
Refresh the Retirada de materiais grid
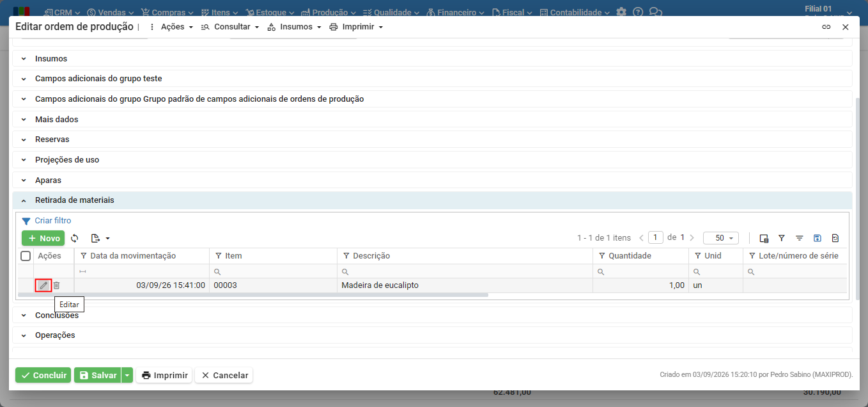75,238
